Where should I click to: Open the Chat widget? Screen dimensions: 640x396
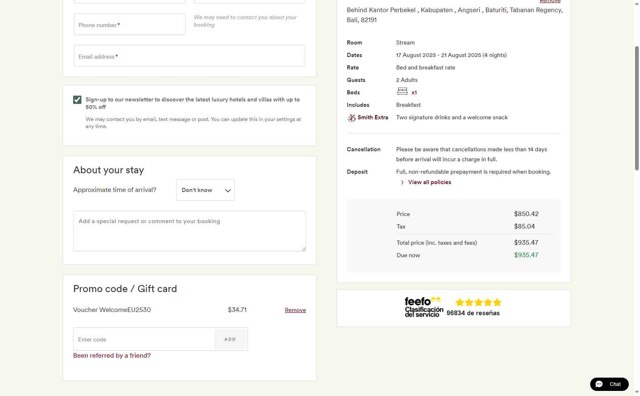click(x=609, y=384)
